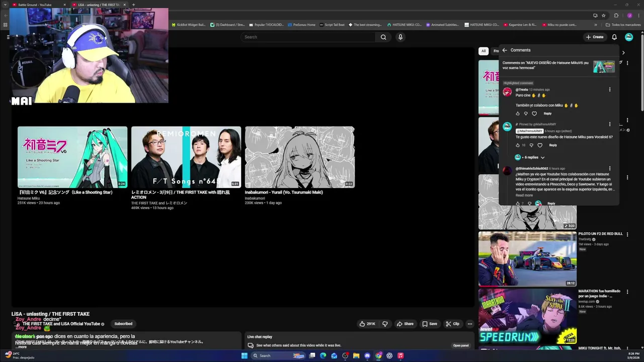This screenshot has height=362, width=644.
Task: Click Windows taskbar search box
Action: coord(278,355)
